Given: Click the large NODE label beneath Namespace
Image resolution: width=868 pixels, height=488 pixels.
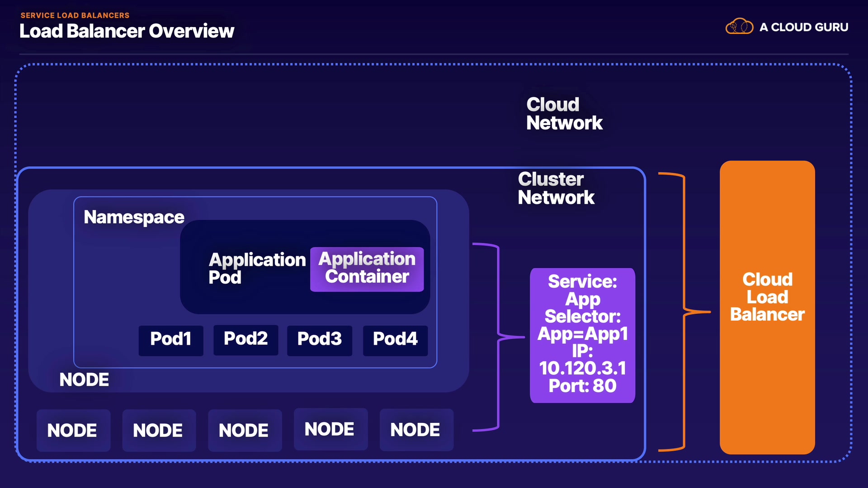Looking at the screenshot, I should [x=84, y=380].
